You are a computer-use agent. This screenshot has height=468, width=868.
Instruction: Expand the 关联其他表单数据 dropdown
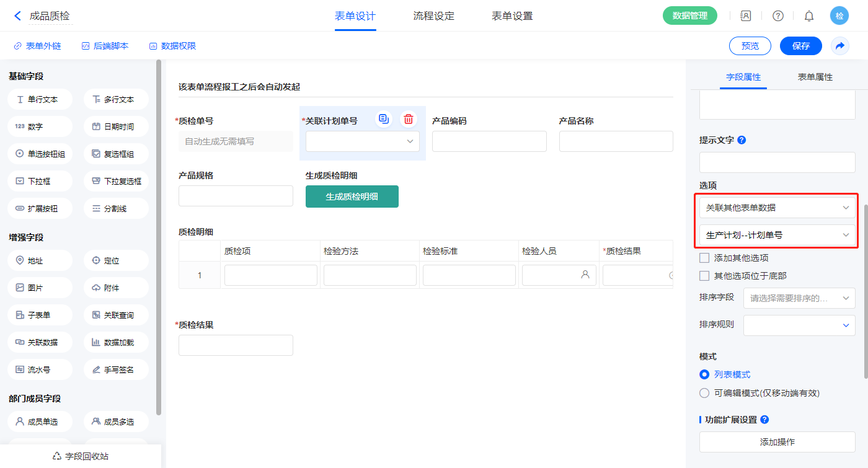coord(777,208)
